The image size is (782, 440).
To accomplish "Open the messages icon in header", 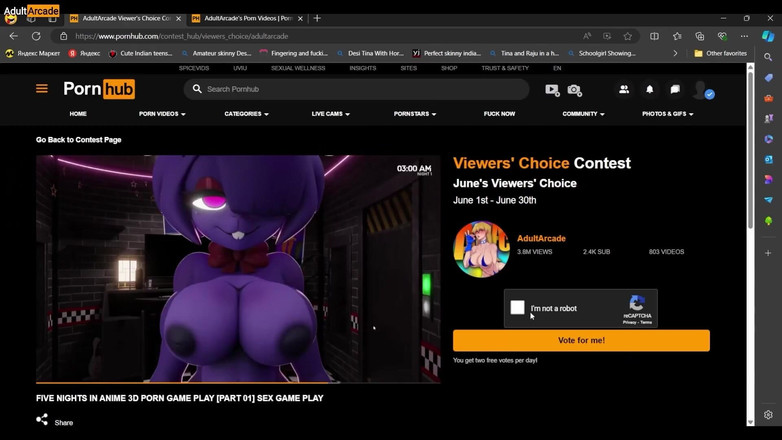I will click(x=675, y=89).
